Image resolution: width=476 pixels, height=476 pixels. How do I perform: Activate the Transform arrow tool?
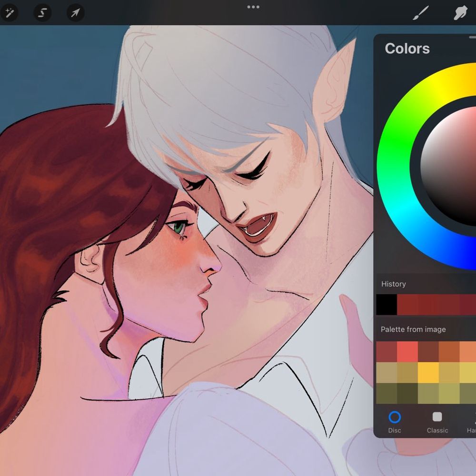point(75,13)
